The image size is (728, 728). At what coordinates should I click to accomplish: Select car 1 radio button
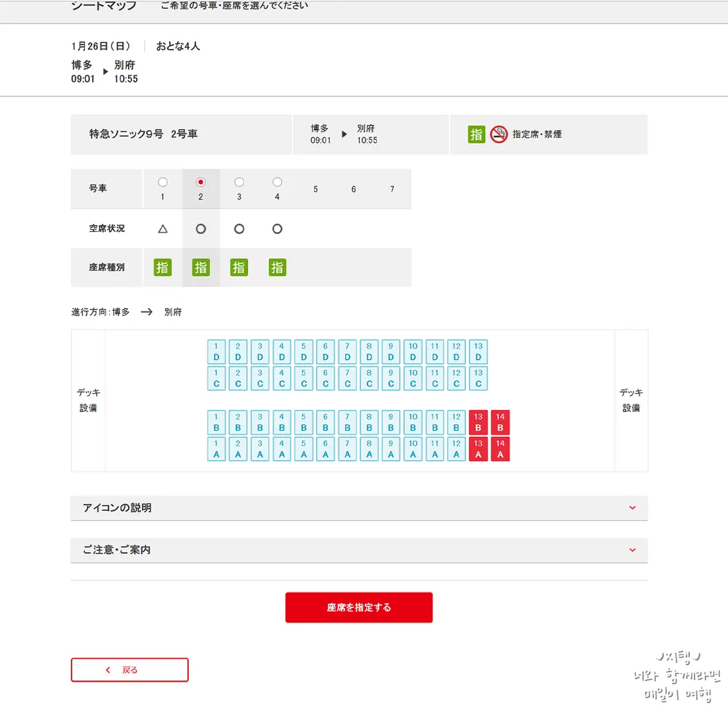[x=162, y=182]
